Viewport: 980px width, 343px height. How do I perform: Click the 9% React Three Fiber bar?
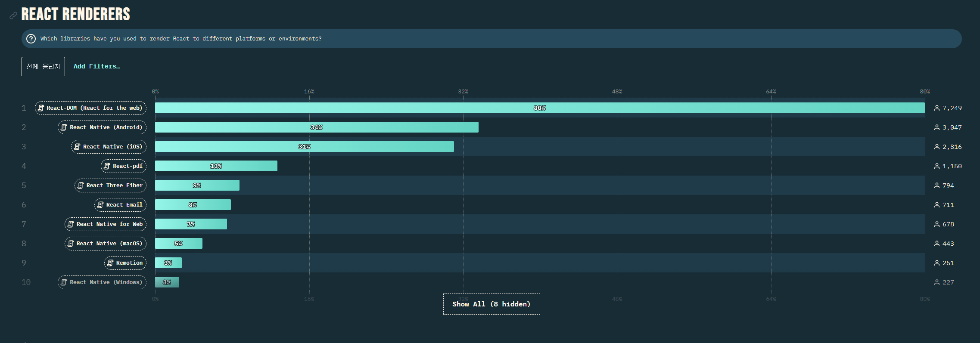[x=197, y=185]
